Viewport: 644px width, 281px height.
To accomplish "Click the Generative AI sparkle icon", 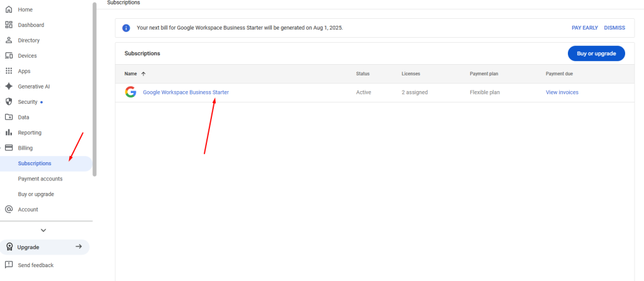I will pyautogui.click(x=9, y=86).
